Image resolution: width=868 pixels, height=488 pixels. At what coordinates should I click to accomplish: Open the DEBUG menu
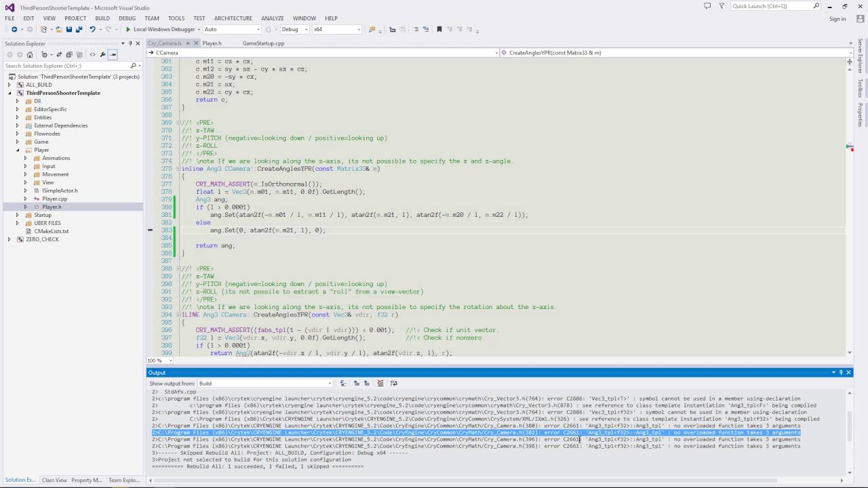[127, 18]
